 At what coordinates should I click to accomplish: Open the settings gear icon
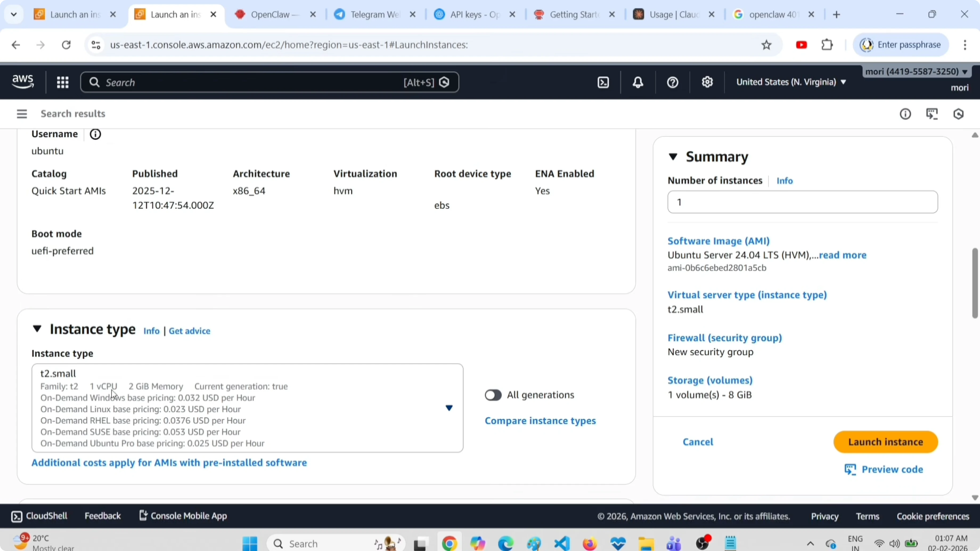tap(707, 82)
